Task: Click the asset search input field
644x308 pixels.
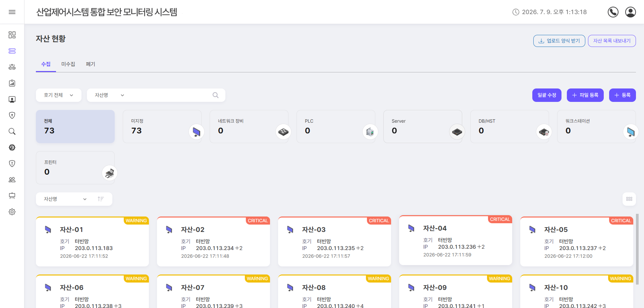Action: coord(169,95)
